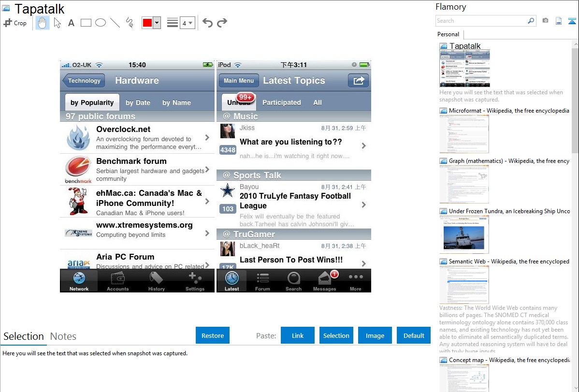This screenshot has width=579, height=392.
Task: Choose the text annotation tool
Action: click(71, 23)
